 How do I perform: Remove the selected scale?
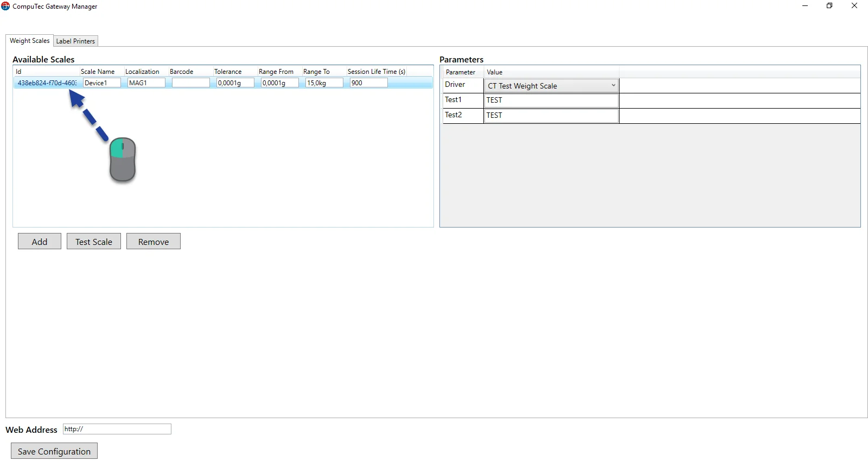coord(153,242)
